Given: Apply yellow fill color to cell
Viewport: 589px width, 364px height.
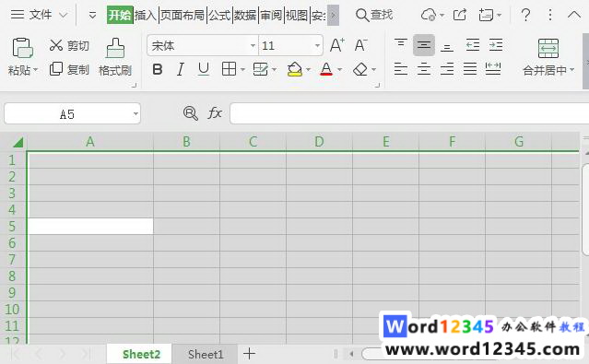Looking at the screenshot, I should pos(295,69).
